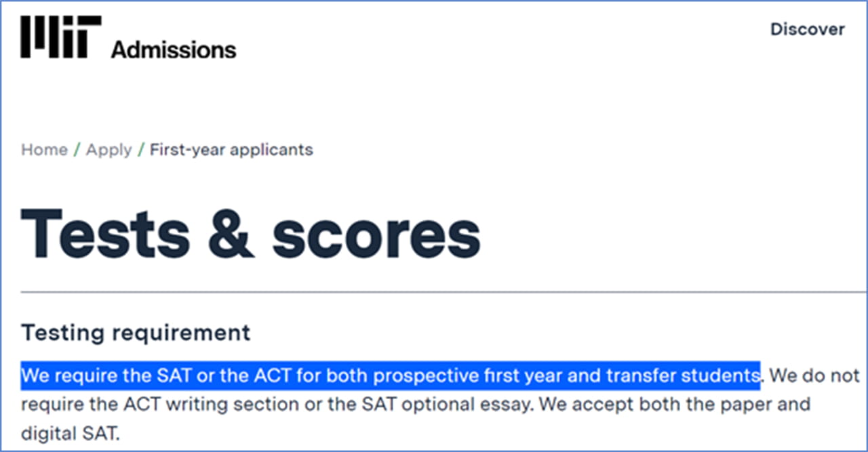Click the highlighted SAT or ACT sentence
The height and width of the screenshot is (452, 868).
point(390,375)
